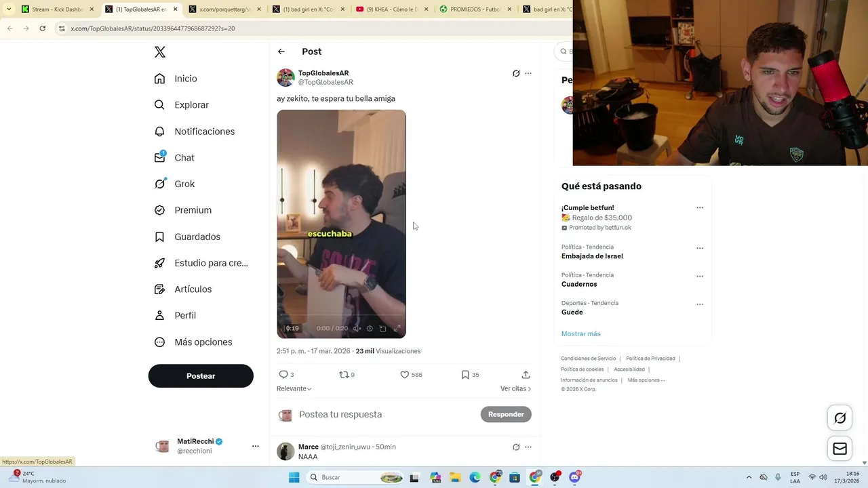Open the Grok icon on TopGlobalesAR's post
The width and height of the screenshot is (868, 488).
click(516, 73)
